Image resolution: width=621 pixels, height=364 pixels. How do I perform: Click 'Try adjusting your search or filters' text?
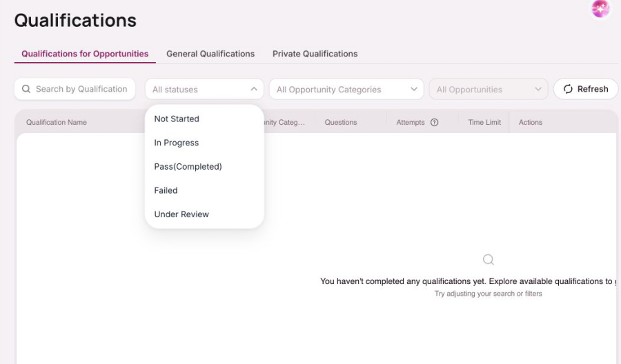tap(489, 294)
